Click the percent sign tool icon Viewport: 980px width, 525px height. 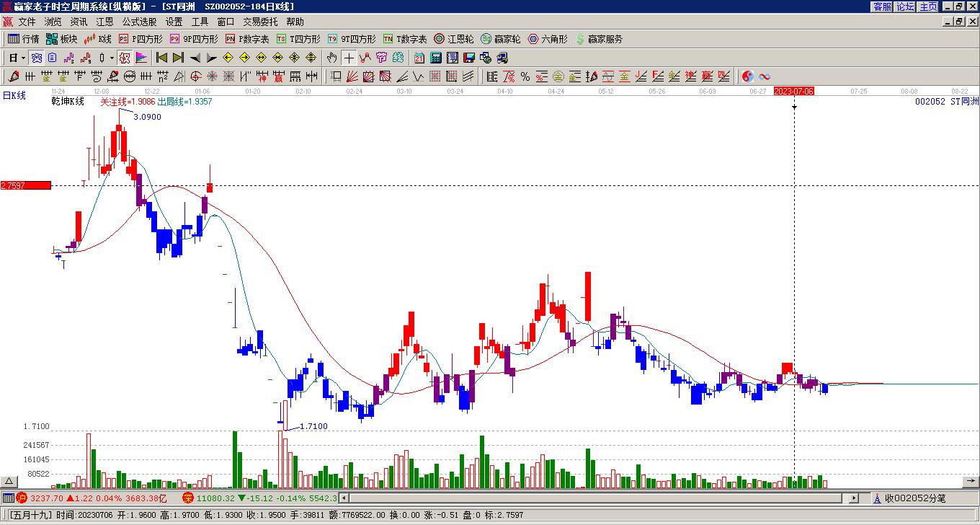pyautogui.click(x=525, y=76)
